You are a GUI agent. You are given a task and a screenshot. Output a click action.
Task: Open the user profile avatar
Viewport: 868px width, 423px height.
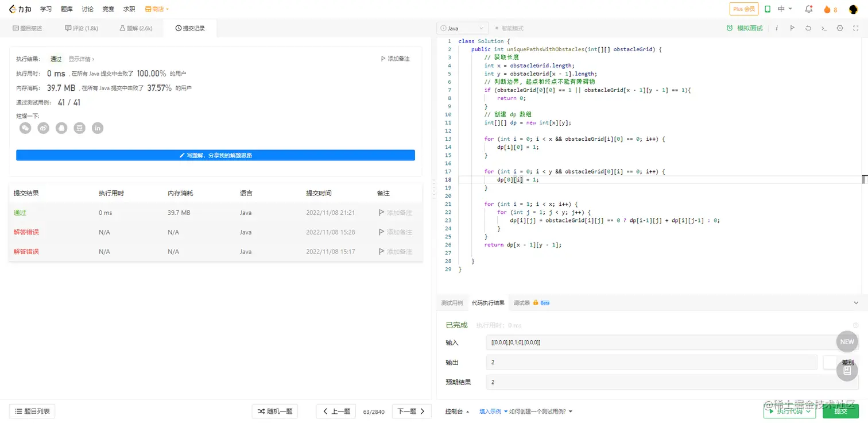tap(853, 9)
